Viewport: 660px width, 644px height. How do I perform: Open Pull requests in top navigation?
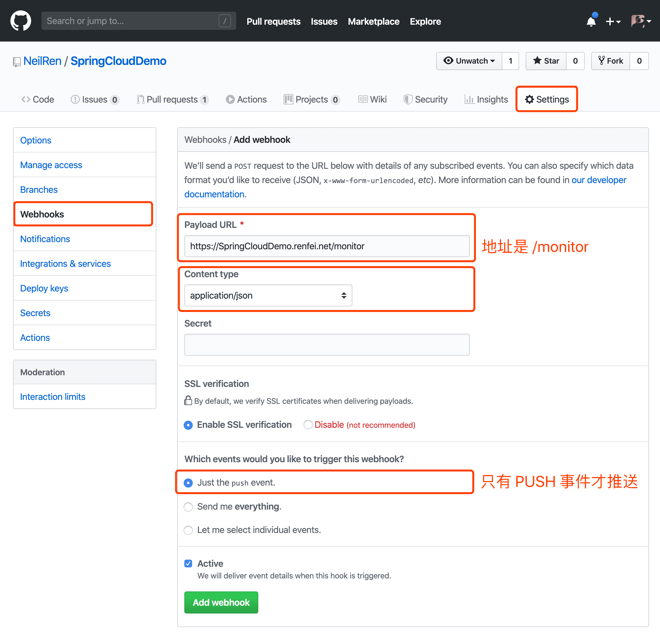pyautogui.click(x=273, y=21)
